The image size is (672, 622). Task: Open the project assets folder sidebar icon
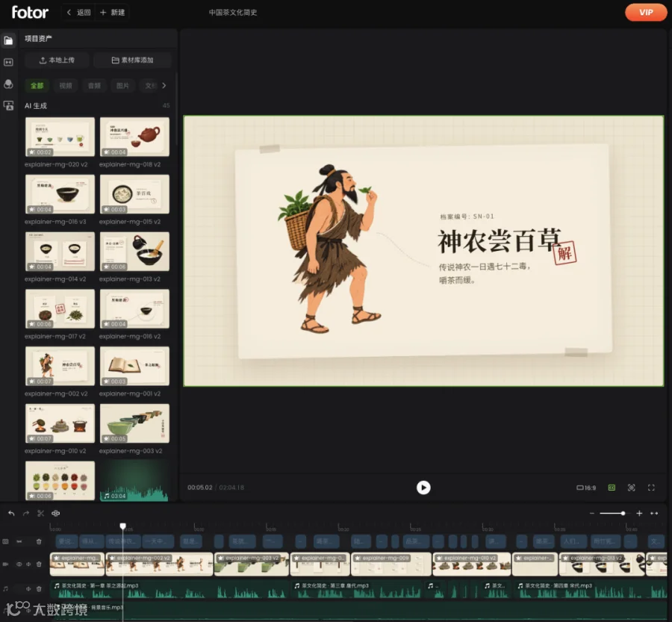pyautogui.click(x=8, y=41)
